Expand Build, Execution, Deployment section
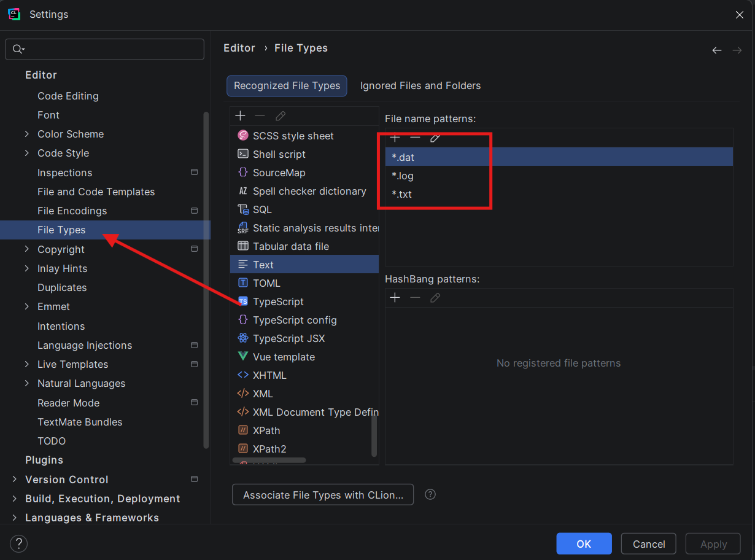The image size is (755, 560). pyautogui.click(x=15, y=499)
